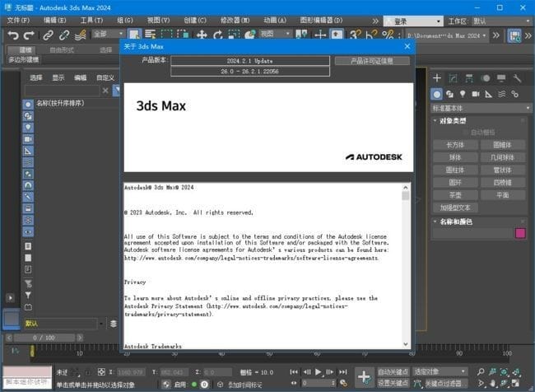This screenshot has height=392, width=535.
Task: Click the 0 / 100 time slider
Action: [x=44, y=338]
